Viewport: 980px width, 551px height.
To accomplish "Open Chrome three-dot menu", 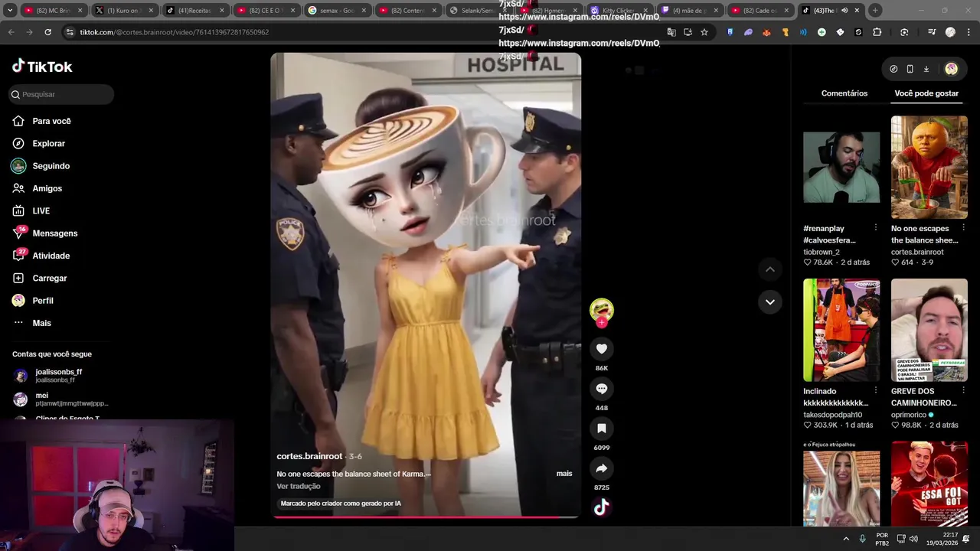I will [x=969, y=32].
